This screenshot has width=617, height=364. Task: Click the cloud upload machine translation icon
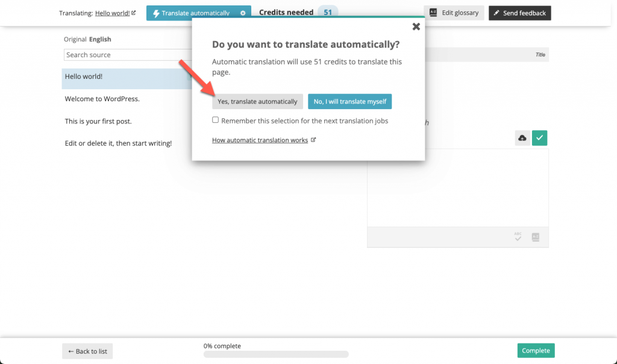[x=522, y=138]
